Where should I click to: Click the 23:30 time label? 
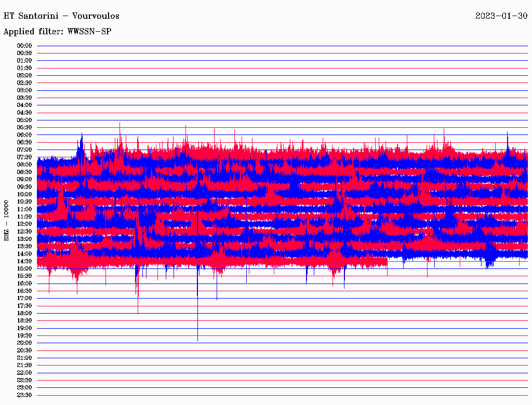pos(24,395)
